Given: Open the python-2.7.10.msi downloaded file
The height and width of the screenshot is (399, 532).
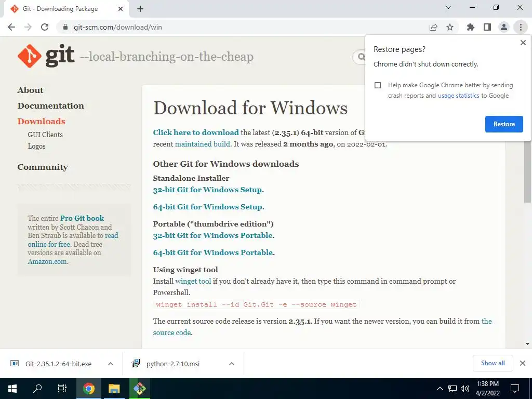Looking at the screenshot, I should tap(172, 364).
